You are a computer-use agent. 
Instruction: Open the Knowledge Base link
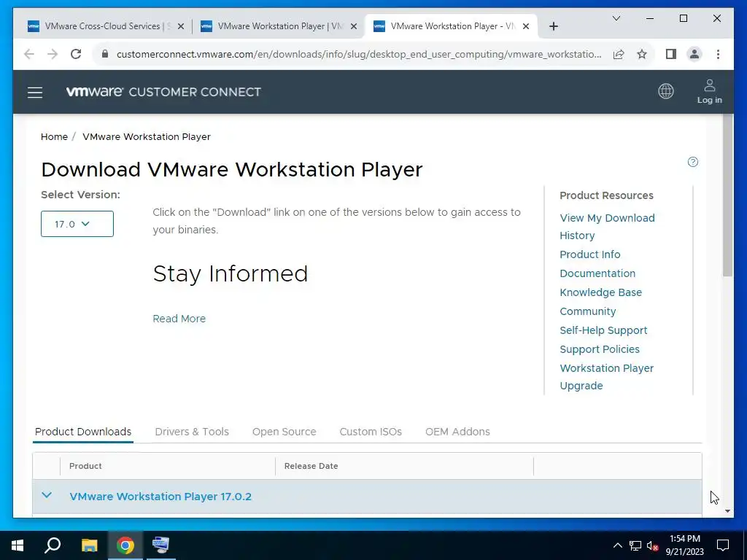point(601,292)
